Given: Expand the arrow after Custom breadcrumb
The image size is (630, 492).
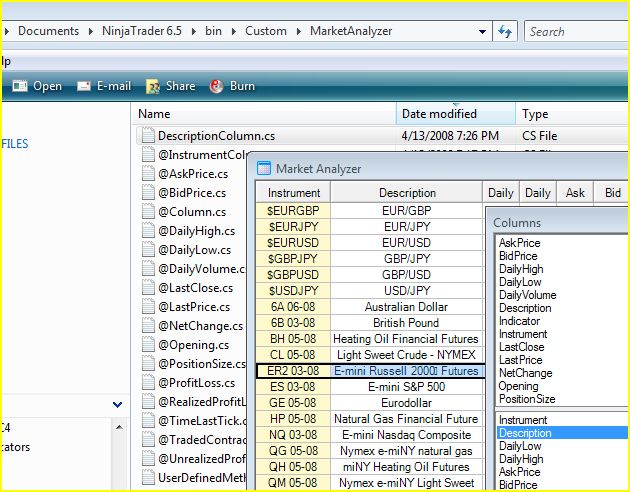Looking at the screenshot, I should point(298,31).
